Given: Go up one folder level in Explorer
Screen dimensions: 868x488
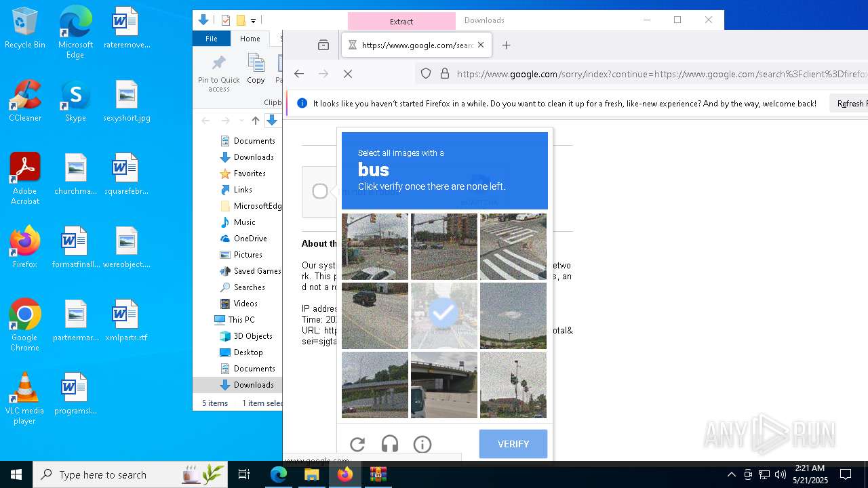Looking at the screenshot, I should click(256, 121).
